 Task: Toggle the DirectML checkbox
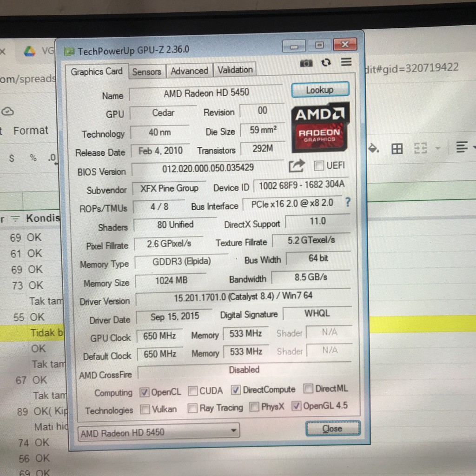[308, 388]
